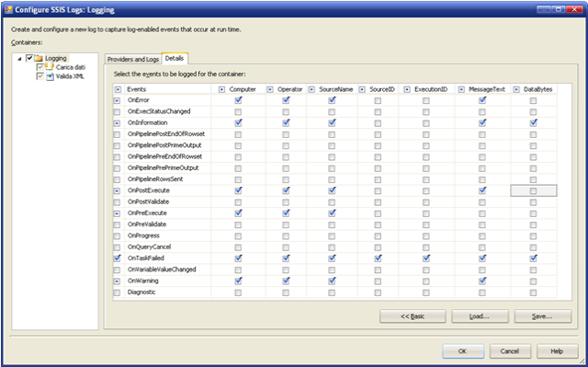Check ExecutionID for the OnWarning row
Viewport: 588px width, 367px height.
(x=426, y=281)
